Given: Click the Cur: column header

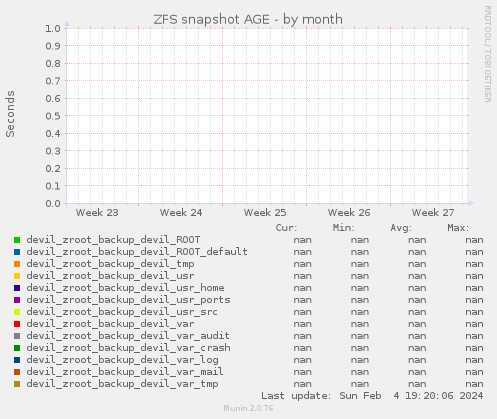Looking at the screenshot, I should (x=286, y=228).
